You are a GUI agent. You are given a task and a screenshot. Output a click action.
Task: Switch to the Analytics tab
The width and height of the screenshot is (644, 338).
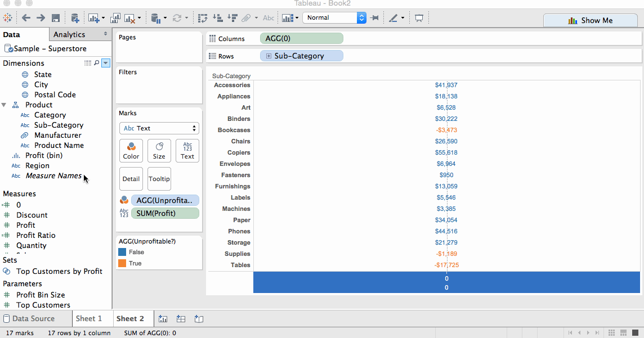click(69, 34)
